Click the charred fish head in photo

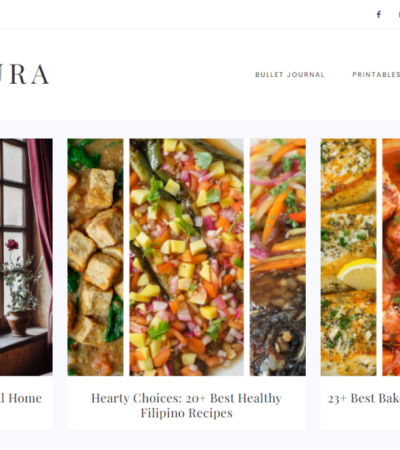click(278, 343)
